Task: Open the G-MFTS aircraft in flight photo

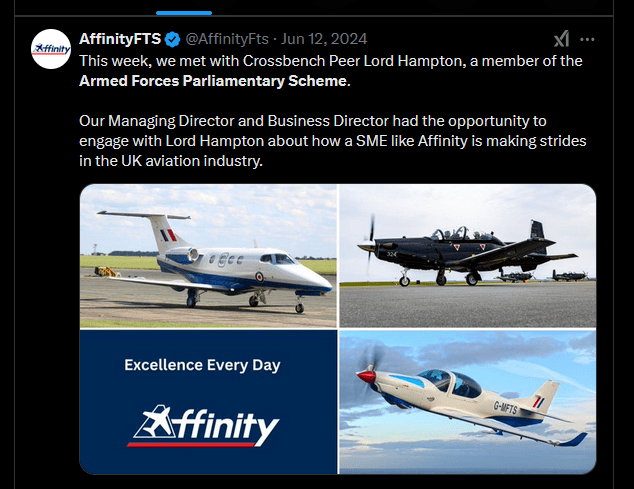Action: coord(467,401)
